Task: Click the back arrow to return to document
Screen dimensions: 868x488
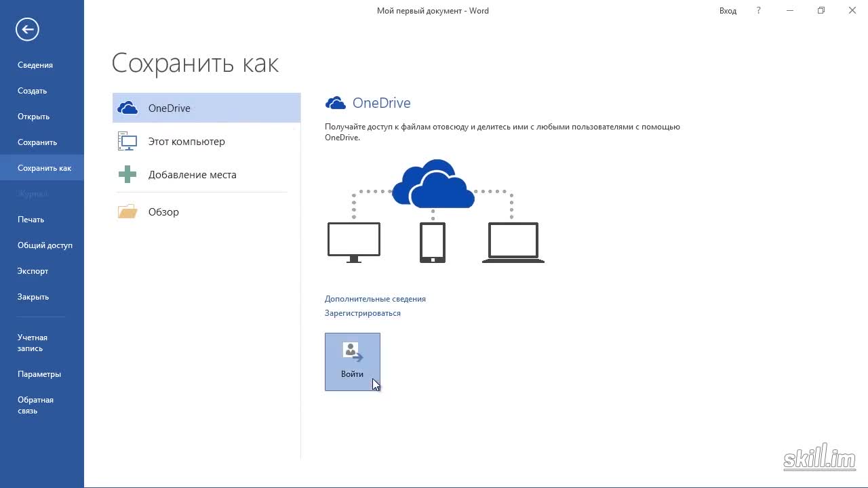Action: tap(27, 29)
